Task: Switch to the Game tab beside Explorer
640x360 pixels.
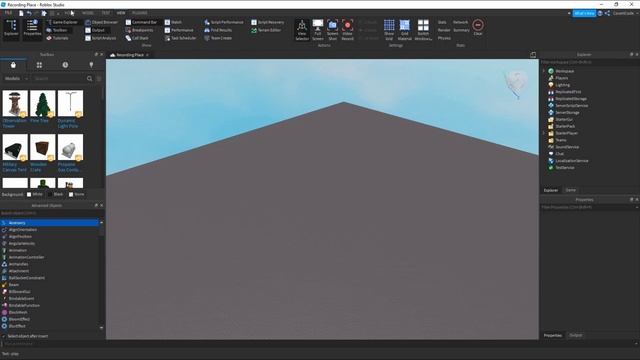Action: pyautogui.click(x=570, y=190)
